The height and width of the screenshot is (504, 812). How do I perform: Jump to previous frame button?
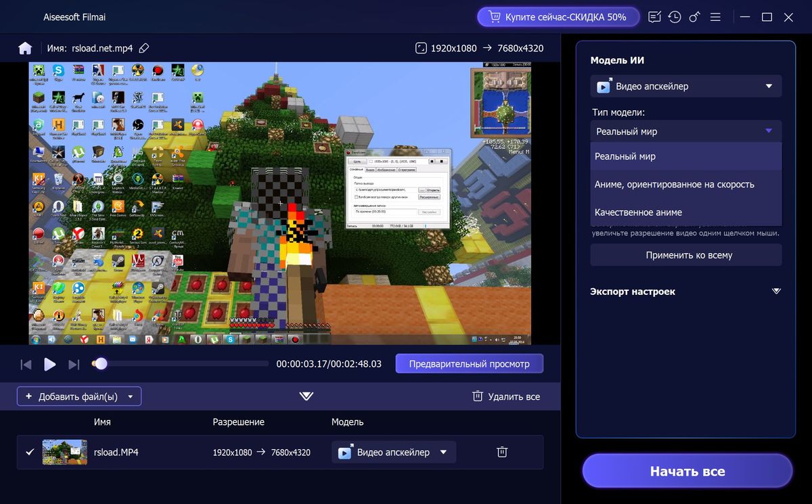click(x=26, y=365)
